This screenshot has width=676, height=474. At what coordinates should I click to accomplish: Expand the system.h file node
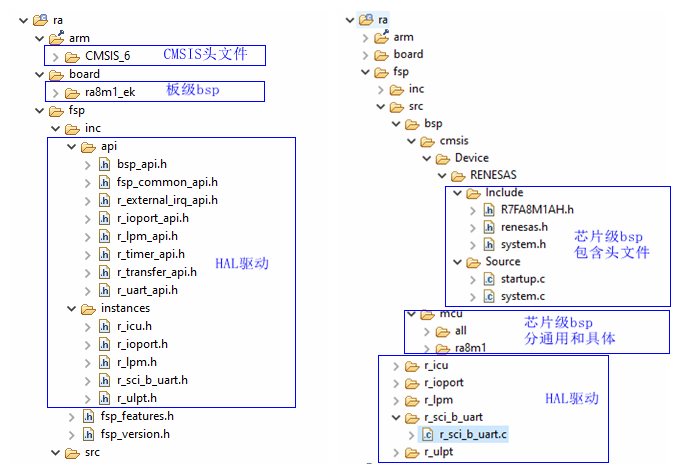pyautogui.click(x=473, y=245)
